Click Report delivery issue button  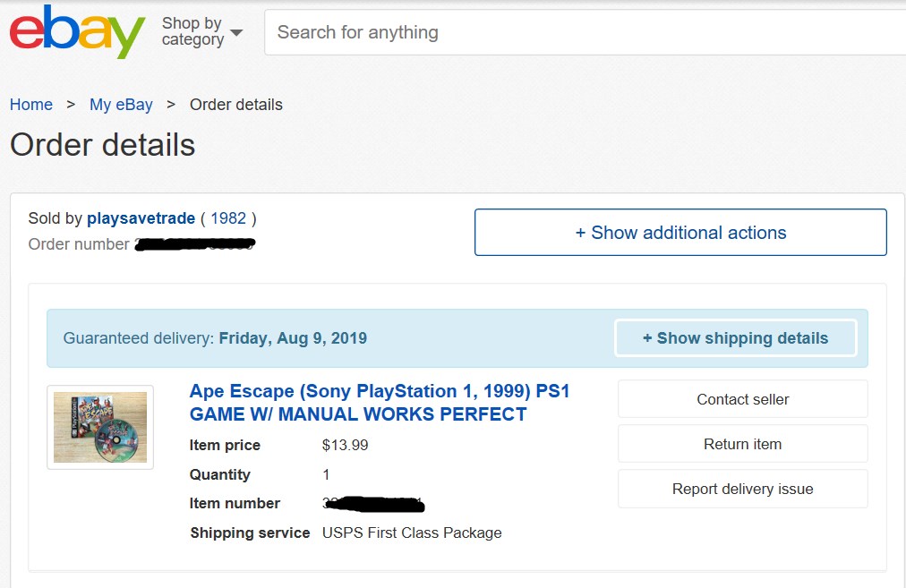(x=742, y=489)
